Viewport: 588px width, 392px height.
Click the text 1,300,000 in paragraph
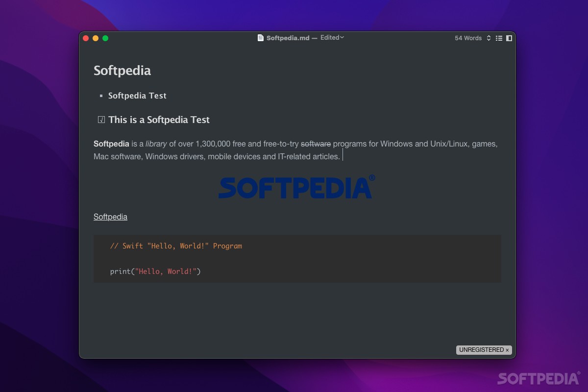pyautogui.click(x=214, y=144)
